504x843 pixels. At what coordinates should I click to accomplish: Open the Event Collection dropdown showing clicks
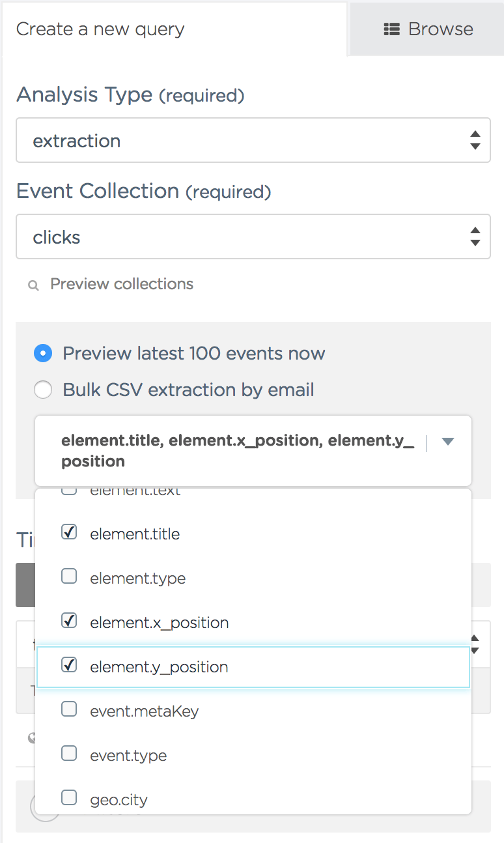(253, 236)
